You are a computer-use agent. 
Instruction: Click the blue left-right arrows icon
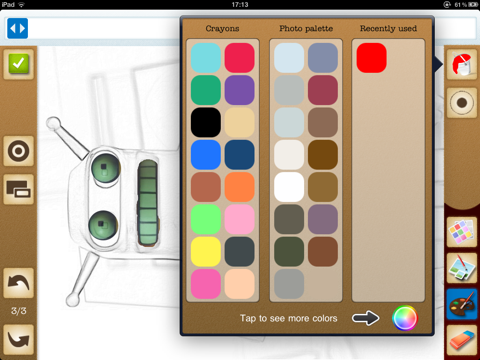[x=17, y=28]
